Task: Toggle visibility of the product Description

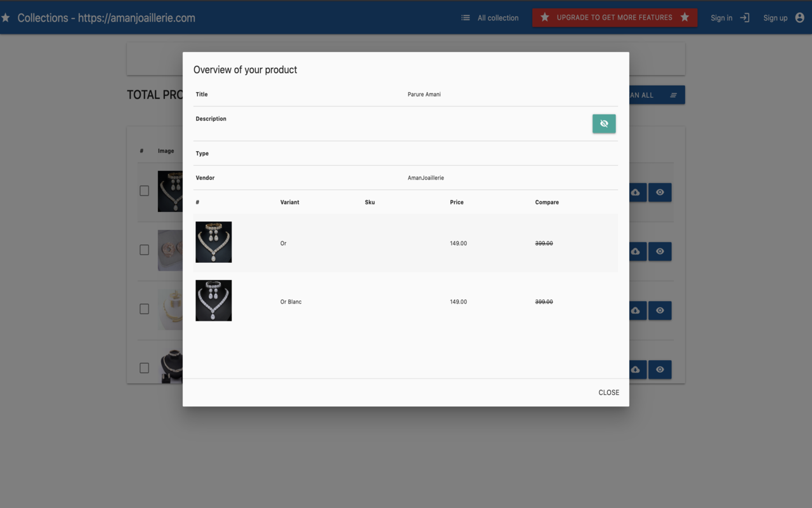Action: pos(603,123)
